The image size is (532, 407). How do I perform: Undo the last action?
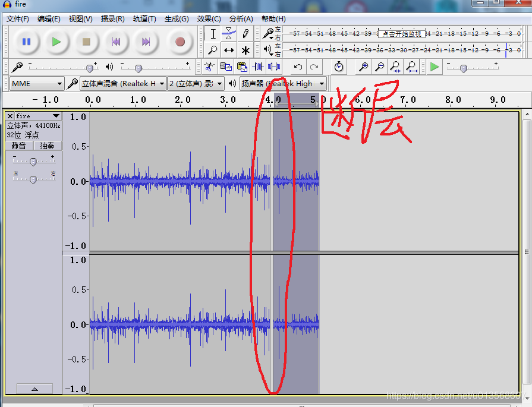pyautogui.click(x=298, y=67)
